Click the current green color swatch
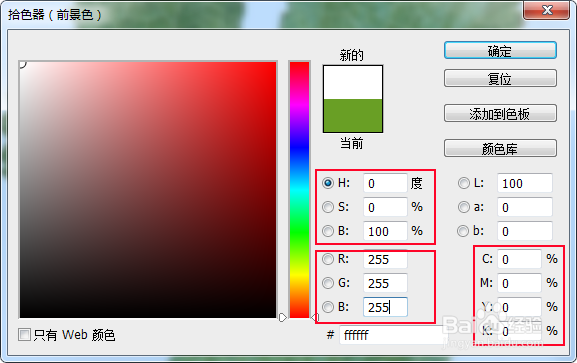 [353, 116]
